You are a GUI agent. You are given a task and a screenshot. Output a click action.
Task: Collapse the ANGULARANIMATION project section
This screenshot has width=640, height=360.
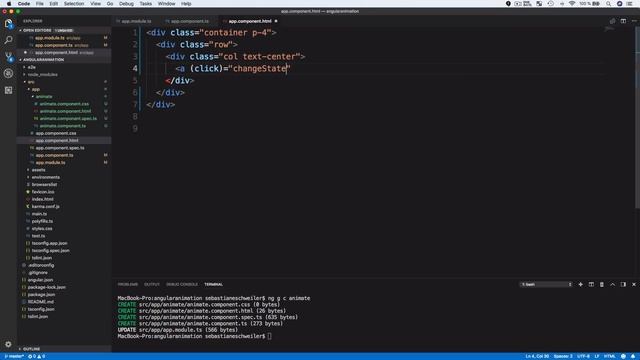tap(43, 60)
